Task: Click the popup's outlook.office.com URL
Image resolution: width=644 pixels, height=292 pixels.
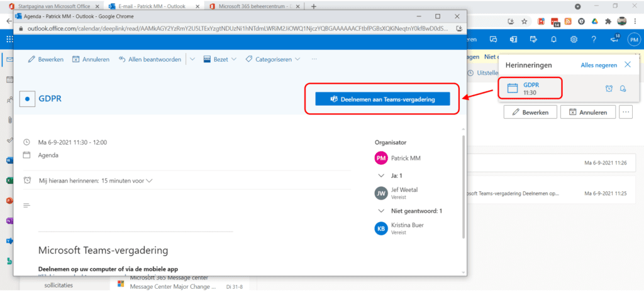Action: click(236, 29)
